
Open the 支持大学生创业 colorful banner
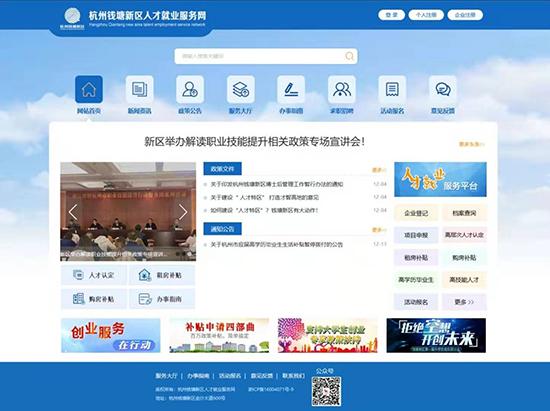(328, 335)
